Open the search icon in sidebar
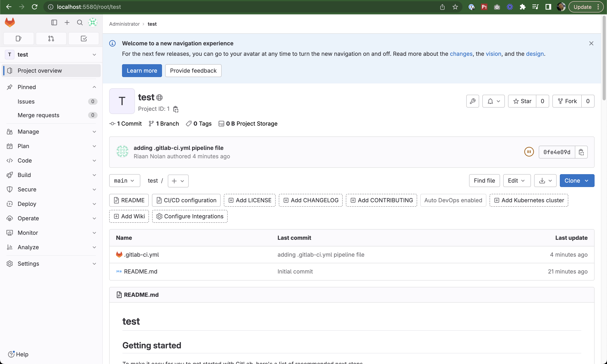The width and height of the screenshot is (607, 364). (80, 22)
